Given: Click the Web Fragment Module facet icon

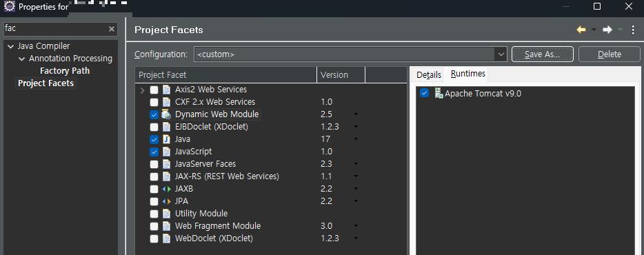Looking at the screenshot, I should (x=166, y=226).
